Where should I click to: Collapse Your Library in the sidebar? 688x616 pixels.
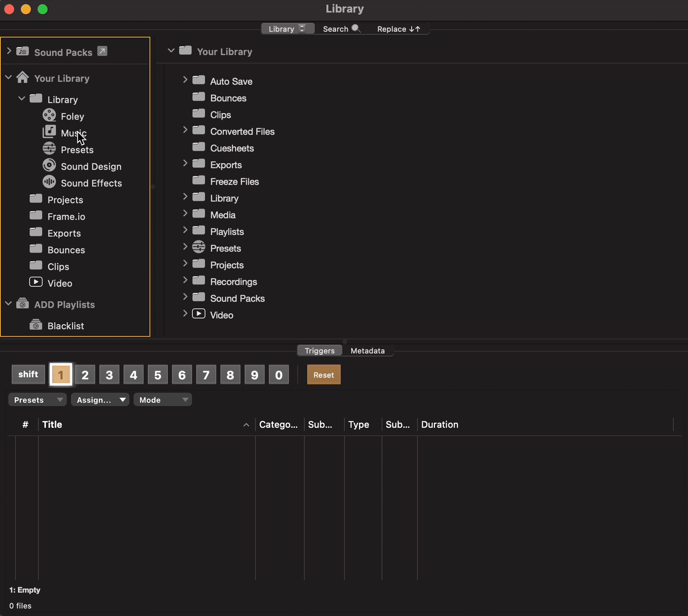(x=9, y=77)
